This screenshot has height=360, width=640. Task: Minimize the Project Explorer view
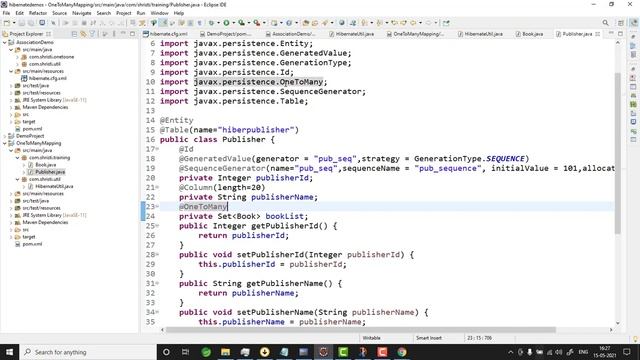coord(123,34)
